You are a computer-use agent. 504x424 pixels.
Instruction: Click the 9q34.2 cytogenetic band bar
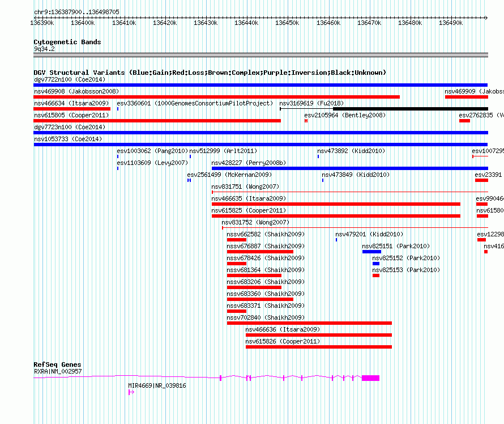point(260,55)
